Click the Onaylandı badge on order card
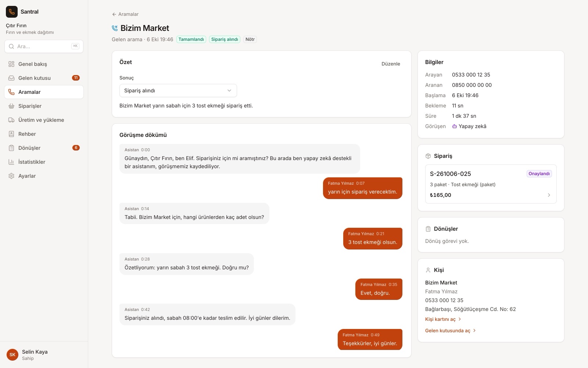 pos(539,174)
